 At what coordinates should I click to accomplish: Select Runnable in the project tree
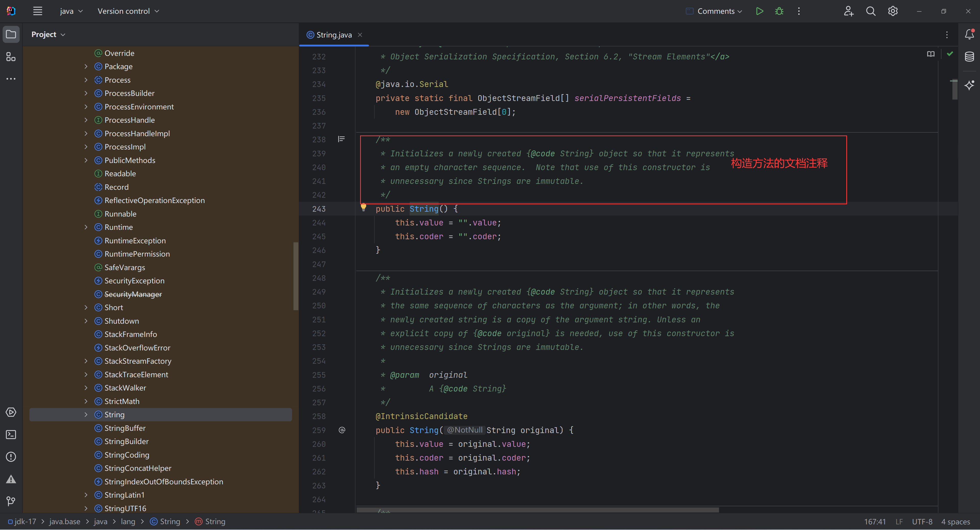click(120, 214)
